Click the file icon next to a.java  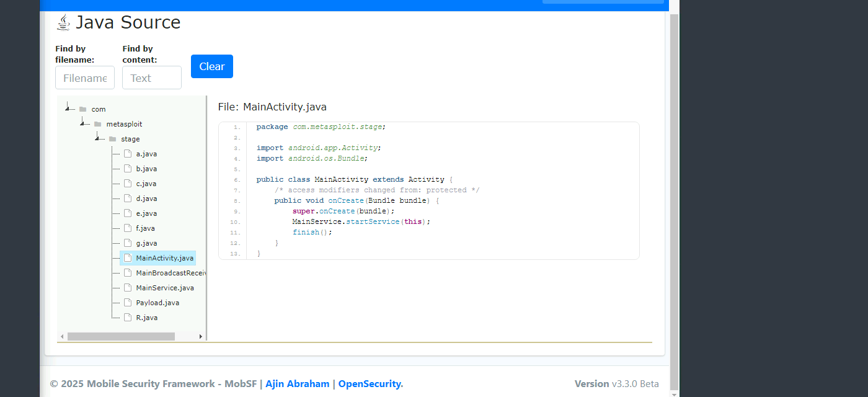127,154
